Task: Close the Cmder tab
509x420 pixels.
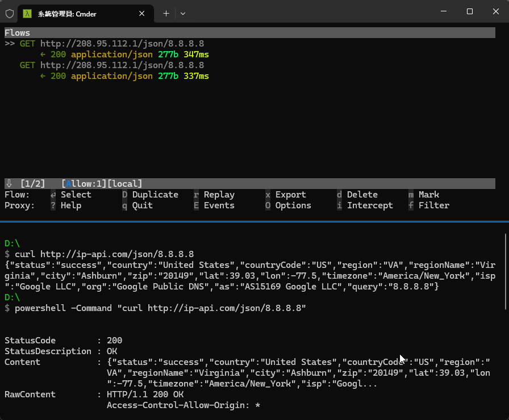Action: [x=142, y=13]
